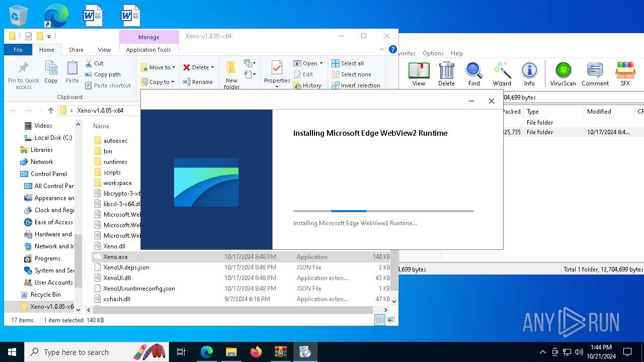The width and height of the screenshot is (644, 362).
Task: Switch to Details view layout icon
Action: (x=380, y=320)
